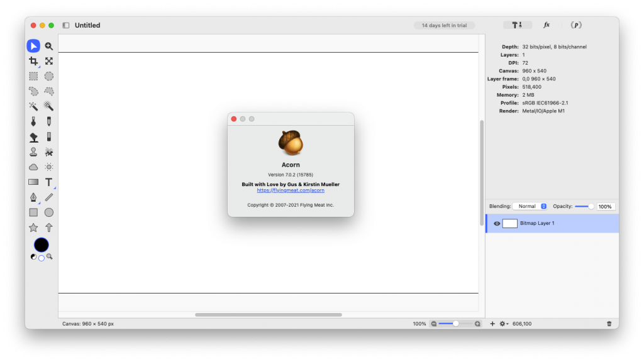Click the Profile value sRGB IEC61966-2.1

pos(545,103)
